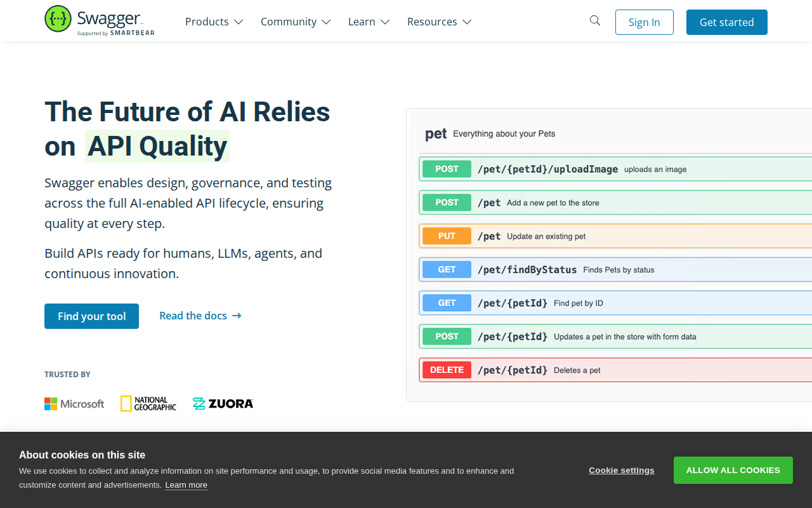Click the Swagger logo

pos(100,20)
